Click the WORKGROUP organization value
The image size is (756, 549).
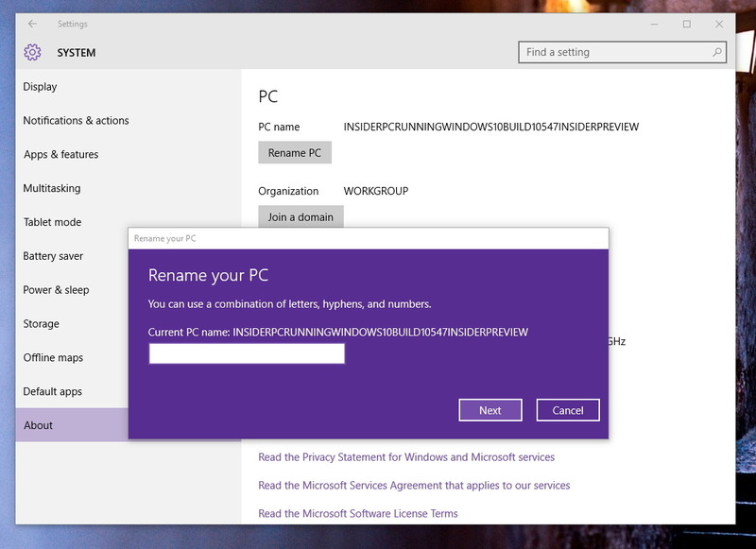click(x=376, y=191)
